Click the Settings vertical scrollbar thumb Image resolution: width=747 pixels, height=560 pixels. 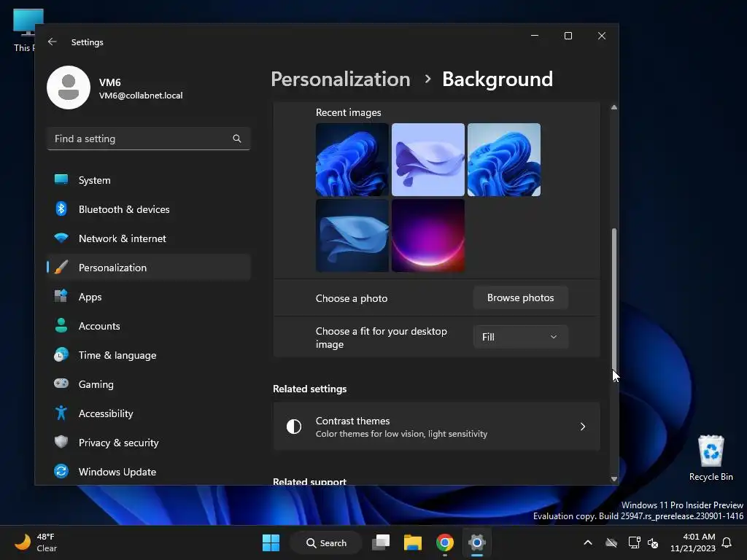614,300
